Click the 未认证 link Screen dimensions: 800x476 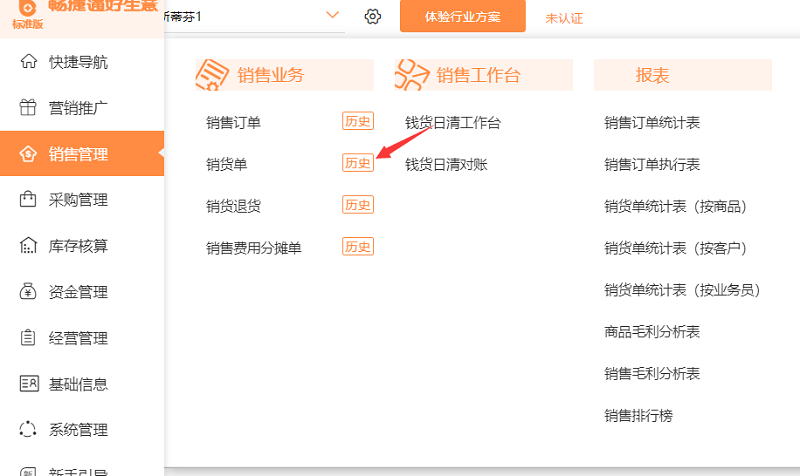coord(564,18)
